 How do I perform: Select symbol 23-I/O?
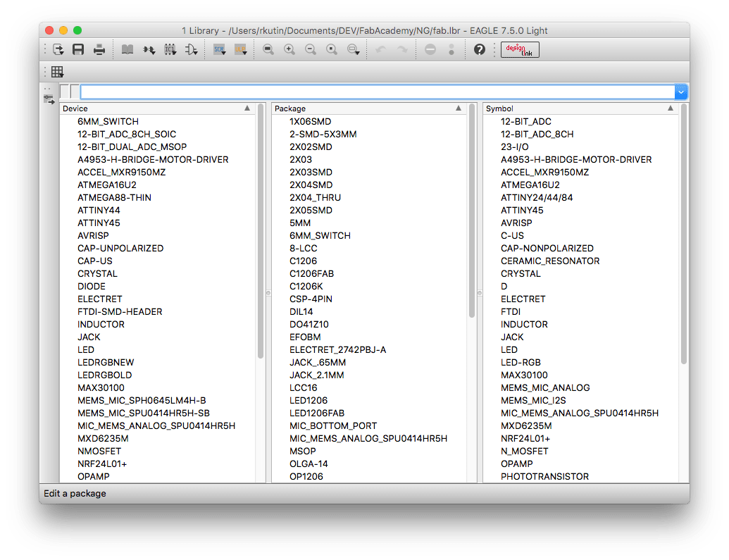[515, 147]
